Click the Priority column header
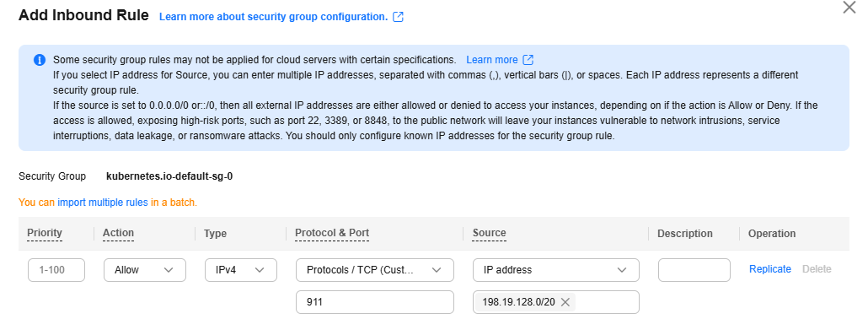This screenshot has height=319, width=868. 45,233
